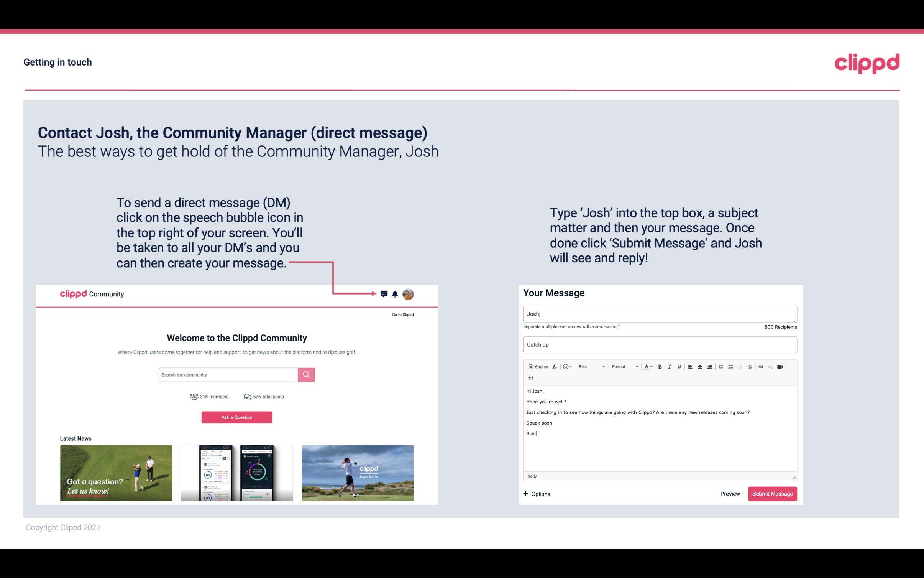This screenshot has width=924, height=578.
Task: Click the speech bubble DM icon
Action: 384,294
